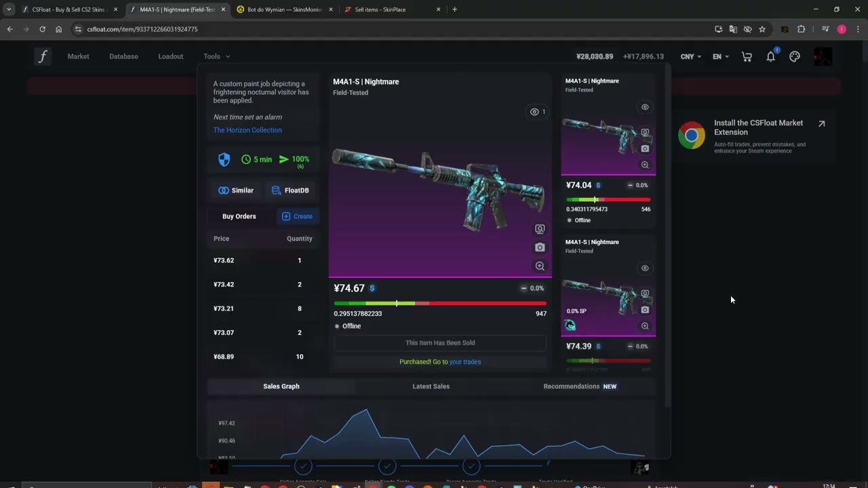Open Chrome extensions puzzle icon

(x=801, y=29)
